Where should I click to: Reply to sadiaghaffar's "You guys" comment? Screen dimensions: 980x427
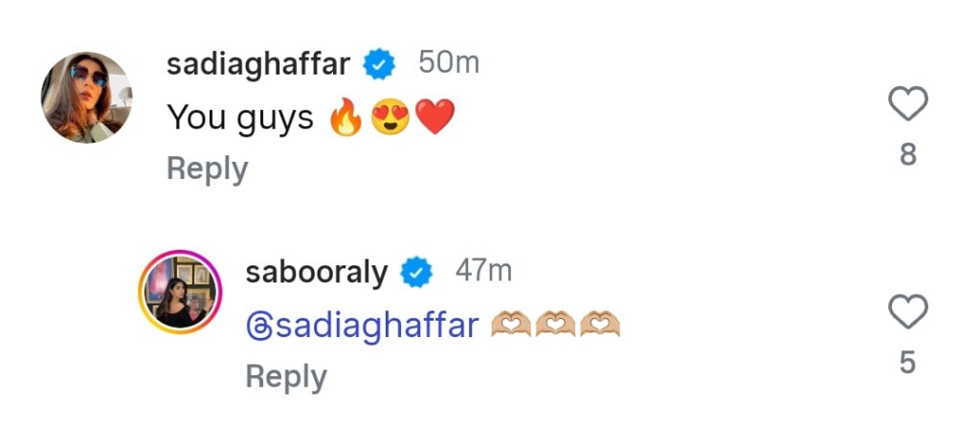[x=207, y=169]
